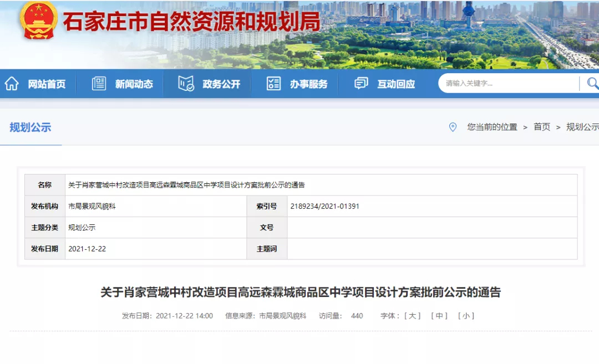
Task: Click the 发布日期 label cell in table
Action: (x=45, y=249)
